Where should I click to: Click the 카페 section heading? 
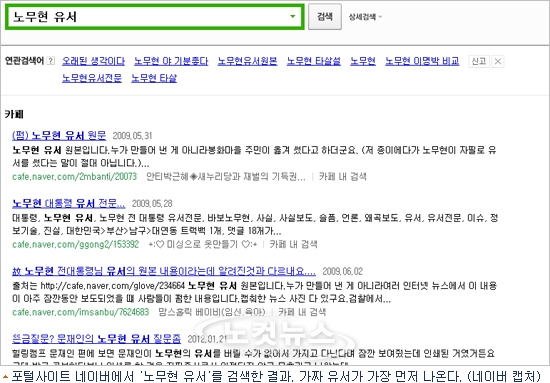point(14,114)
